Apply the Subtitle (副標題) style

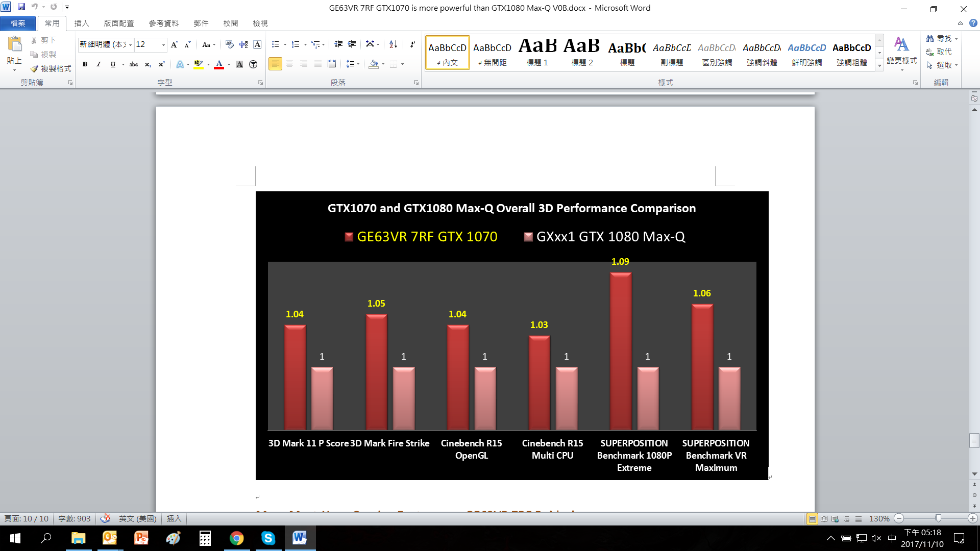(x=672, y=52)
